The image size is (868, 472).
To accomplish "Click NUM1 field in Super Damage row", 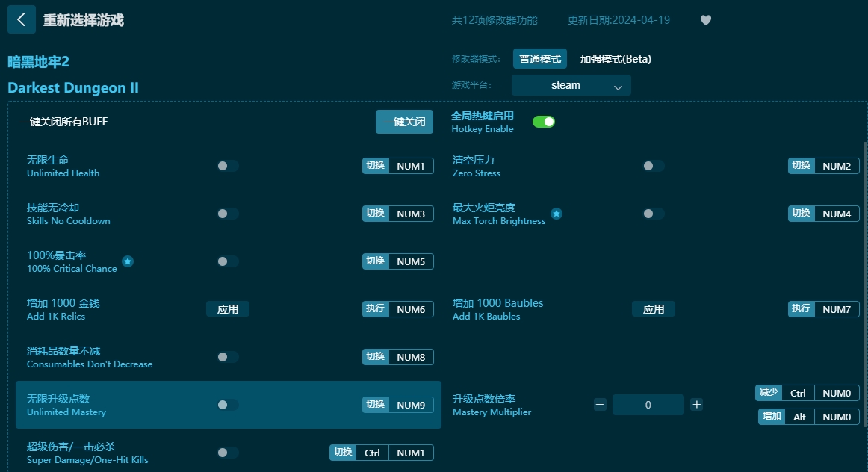I will pyautogui.click(x=411, y=453).
